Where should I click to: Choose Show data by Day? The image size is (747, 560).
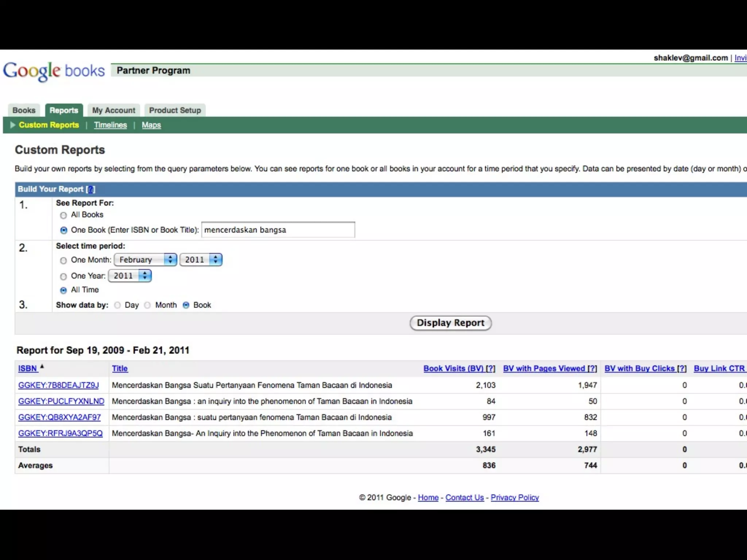pyautogui.click(x=117, y=305)
